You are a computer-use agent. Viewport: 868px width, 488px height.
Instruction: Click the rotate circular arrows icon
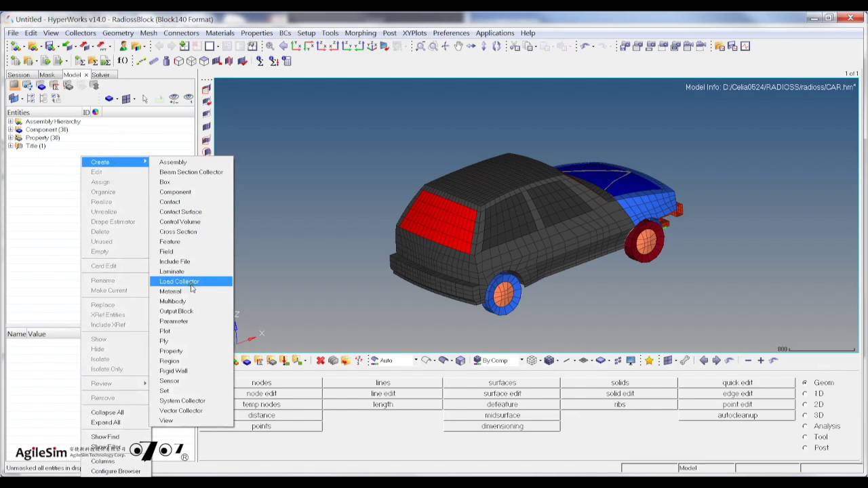click(x=496, y=46)
